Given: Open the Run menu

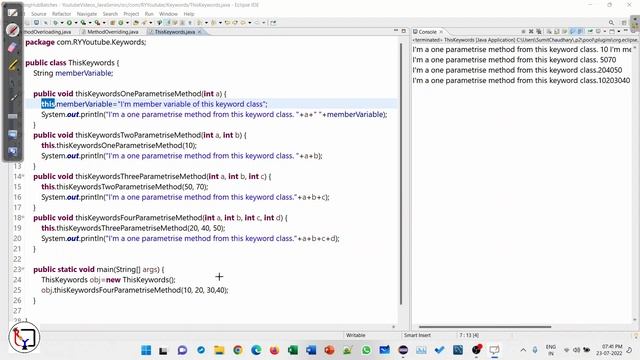Looking at the screenshot, I should [149, 14].
